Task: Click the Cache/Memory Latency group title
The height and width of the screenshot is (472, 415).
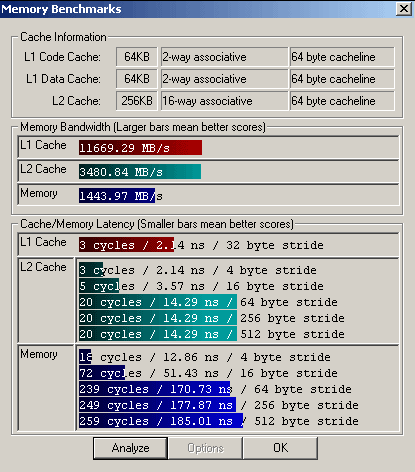Action: (x=157, y=224)
